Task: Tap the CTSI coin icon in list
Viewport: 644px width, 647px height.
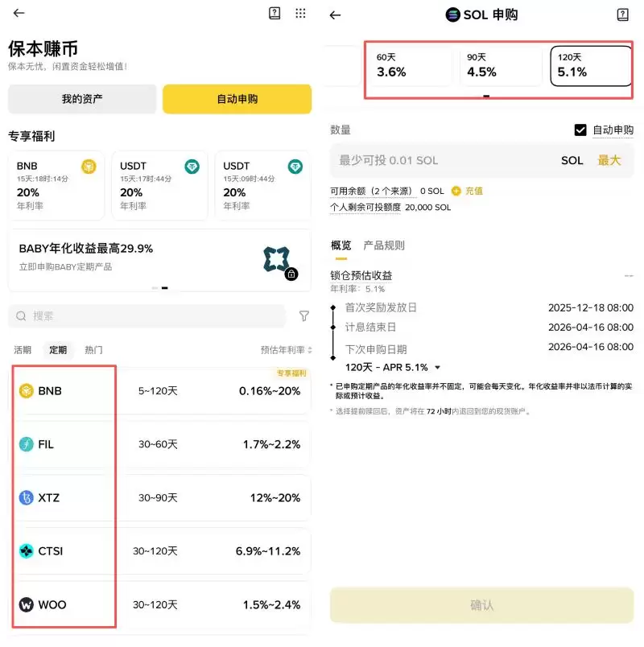Action: (27, 551)
